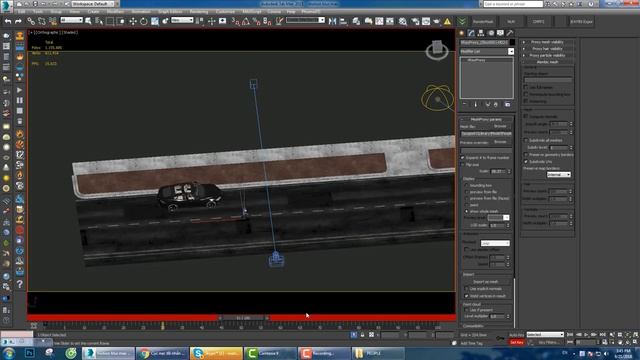Click the object color swatch beside name
The width and height of the screenshot is (640, 360).
pyautogui.click(x=512, y=42)
